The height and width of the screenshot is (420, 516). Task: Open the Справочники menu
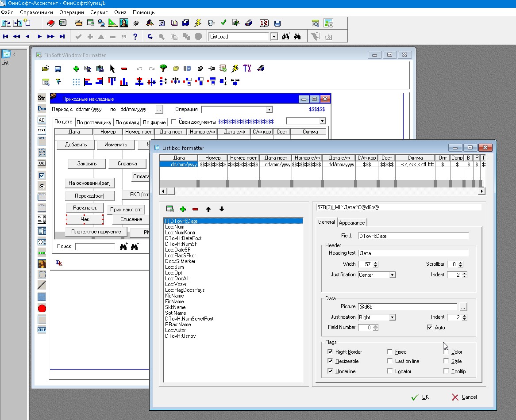36,12
